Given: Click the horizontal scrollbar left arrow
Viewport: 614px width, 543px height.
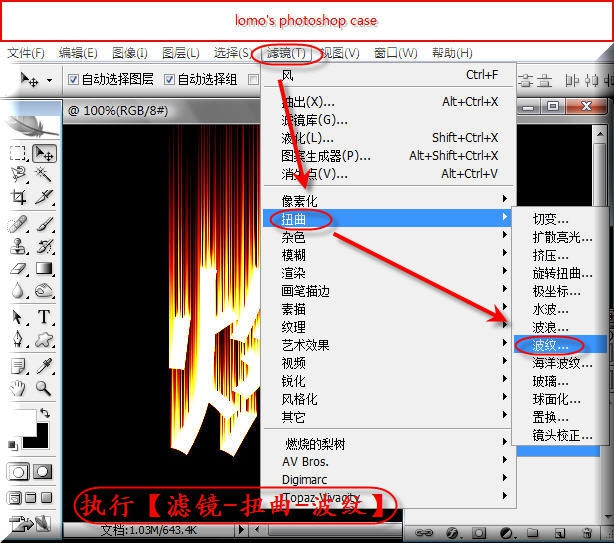Looking at the screenshot, I should click(257, 530).
